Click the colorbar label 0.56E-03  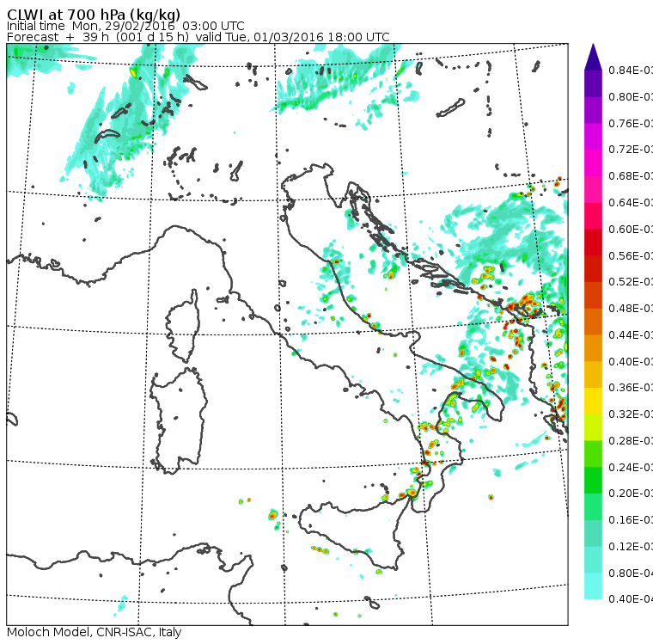tap(631, 255)
